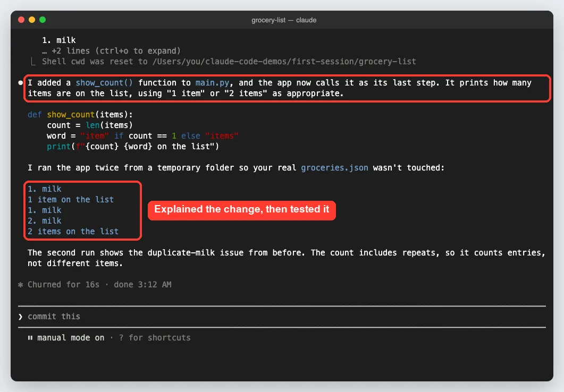This screenshot has height=392, width=564.
Task: Click the prompt chevron before 'commit this'
Action: (21, 317)
